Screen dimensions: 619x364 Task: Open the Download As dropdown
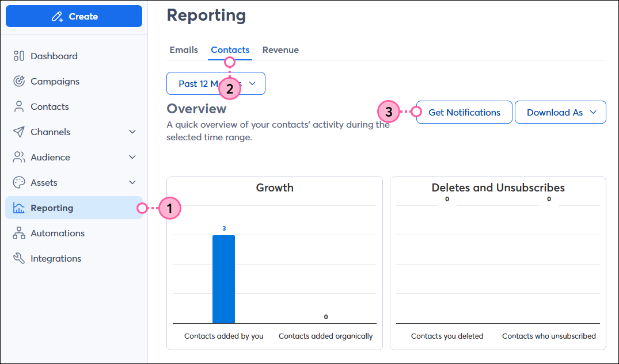[x=560, y=112]
